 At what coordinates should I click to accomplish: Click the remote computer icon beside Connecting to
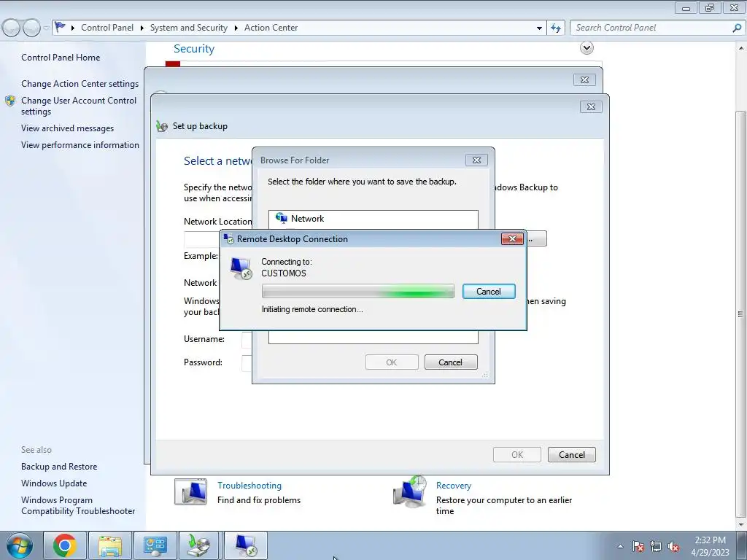[241, 268]
